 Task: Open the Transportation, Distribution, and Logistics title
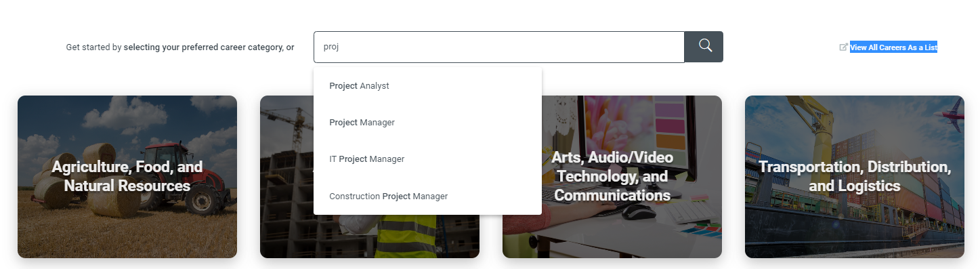point(855,176)
